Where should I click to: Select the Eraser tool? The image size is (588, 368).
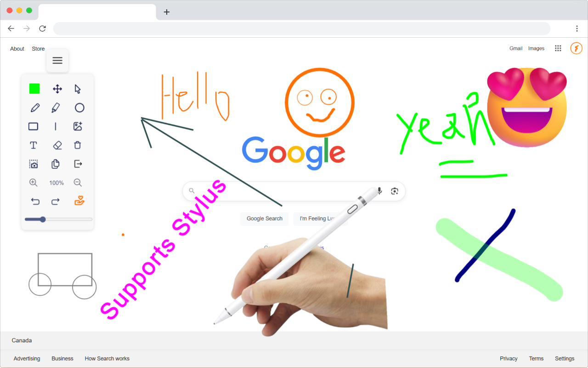coord(57,145)
